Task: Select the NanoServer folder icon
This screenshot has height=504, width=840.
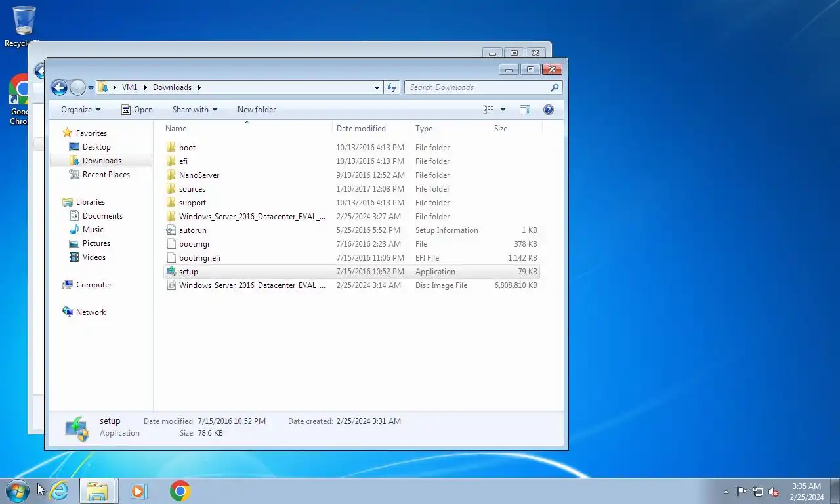Action: point(171,175)
